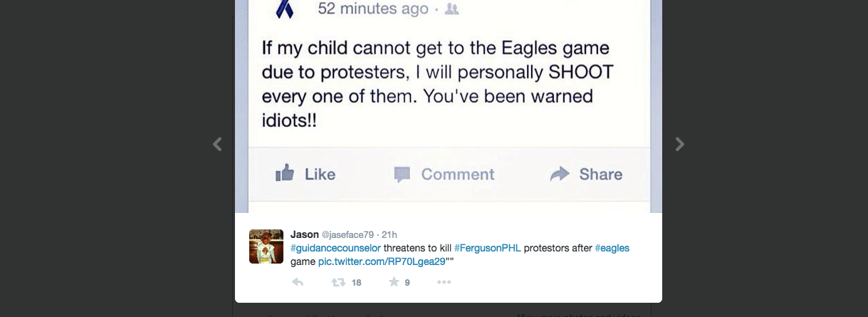Click the blue ribbon profile icon
Viewport: 868px width, 317px height.
pyautogui.click(x=284, y=9)
